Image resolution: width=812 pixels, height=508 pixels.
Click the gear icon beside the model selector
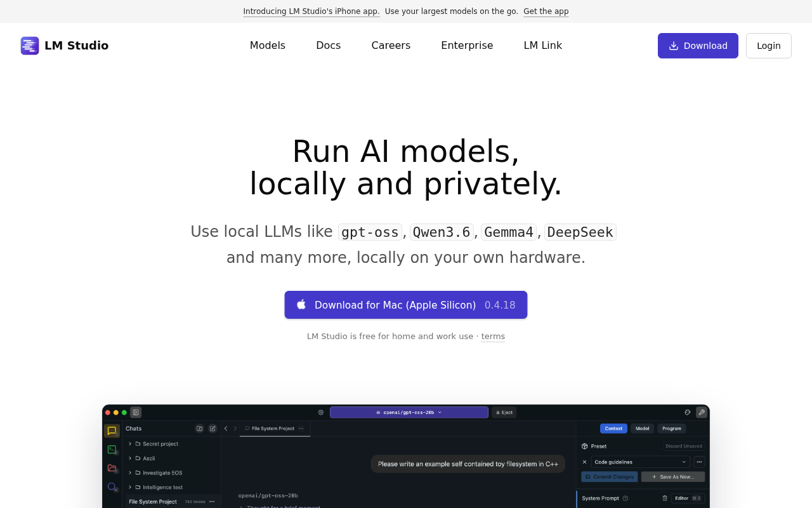tap(321, 412)
